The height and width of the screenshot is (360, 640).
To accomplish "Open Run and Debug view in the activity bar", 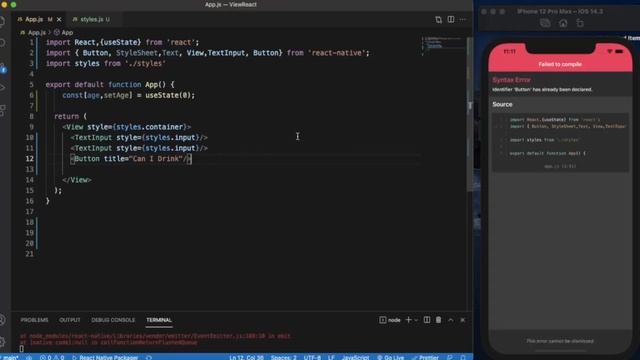I will pyautogui.click(x=2, y=88).
